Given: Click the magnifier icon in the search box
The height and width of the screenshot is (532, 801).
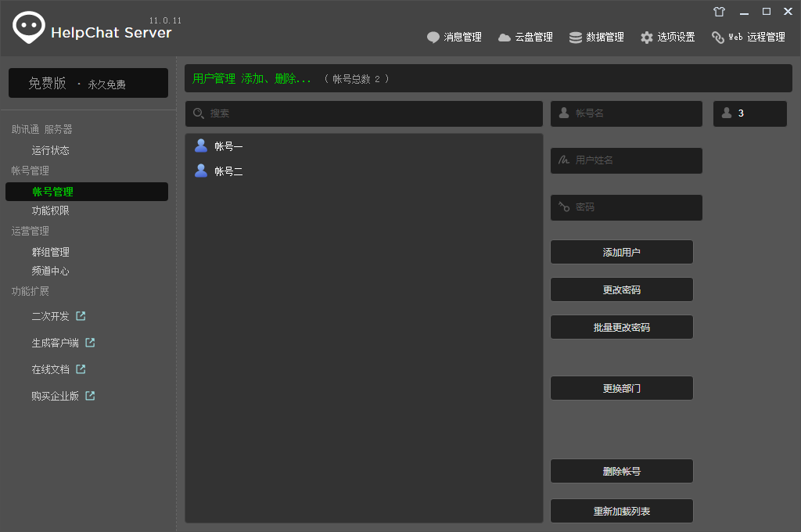Looking at the screenshot, I should 199,113.
